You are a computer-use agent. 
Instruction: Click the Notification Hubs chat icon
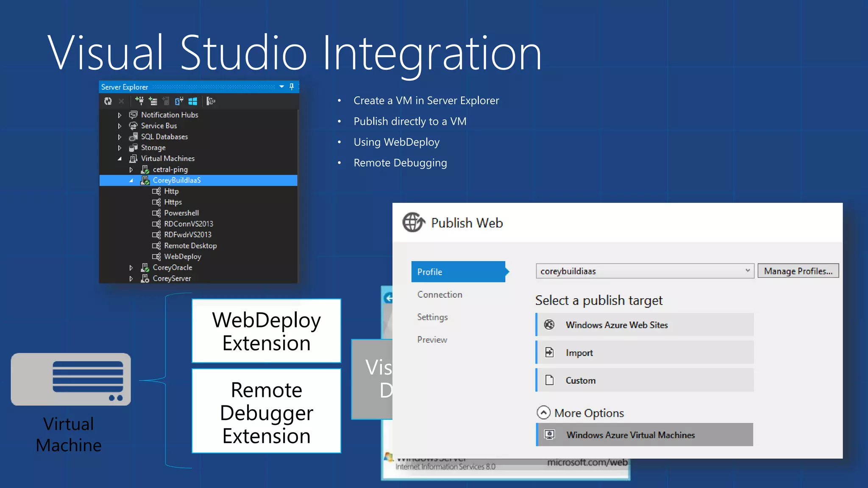(133, 115)
